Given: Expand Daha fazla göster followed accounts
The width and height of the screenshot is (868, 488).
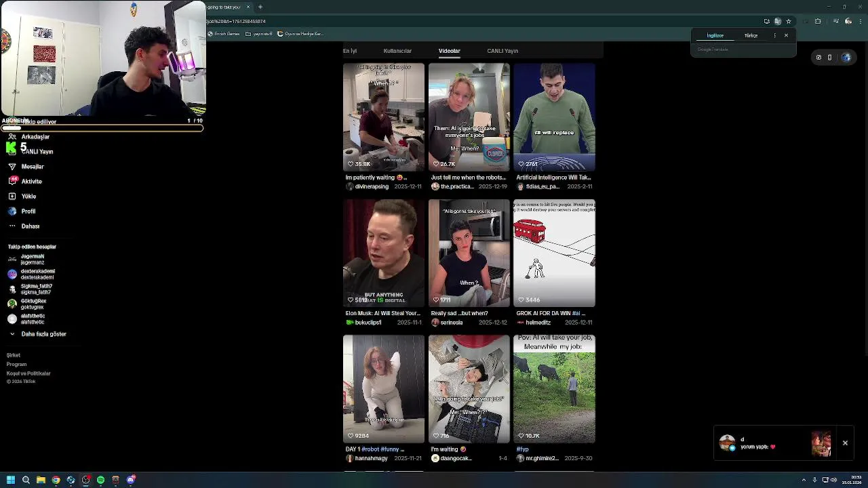Looking at the screenshot, I should tap(37, 334).
